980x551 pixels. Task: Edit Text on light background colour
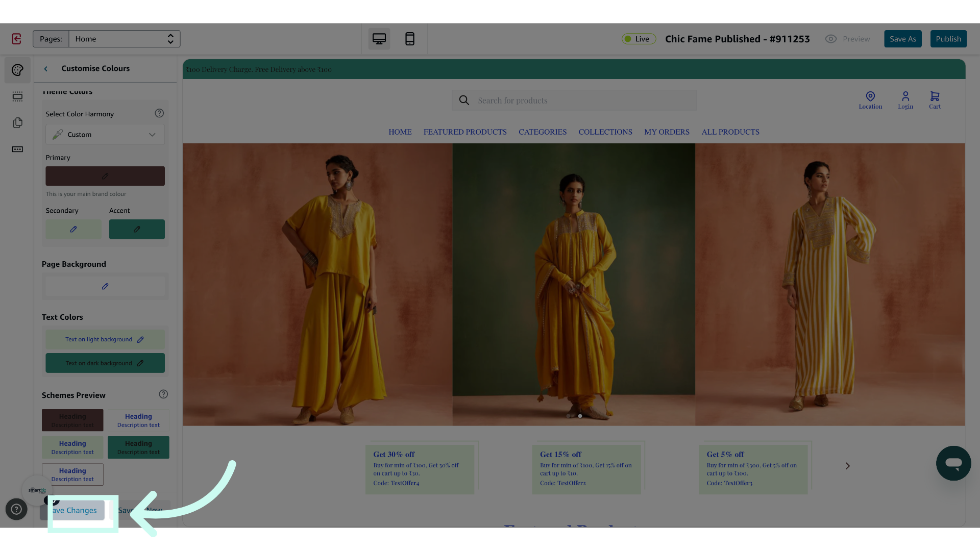pos(105,339)
